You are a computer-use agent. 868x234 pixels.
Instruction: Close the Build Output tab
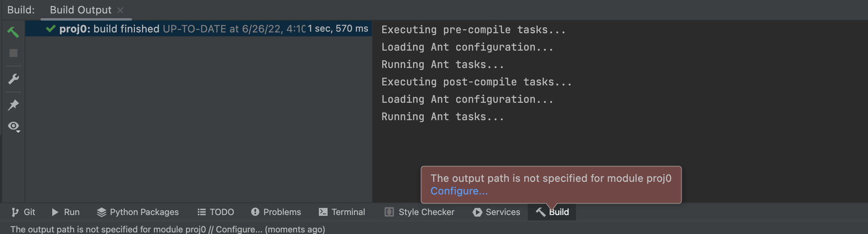coord(120,10)
